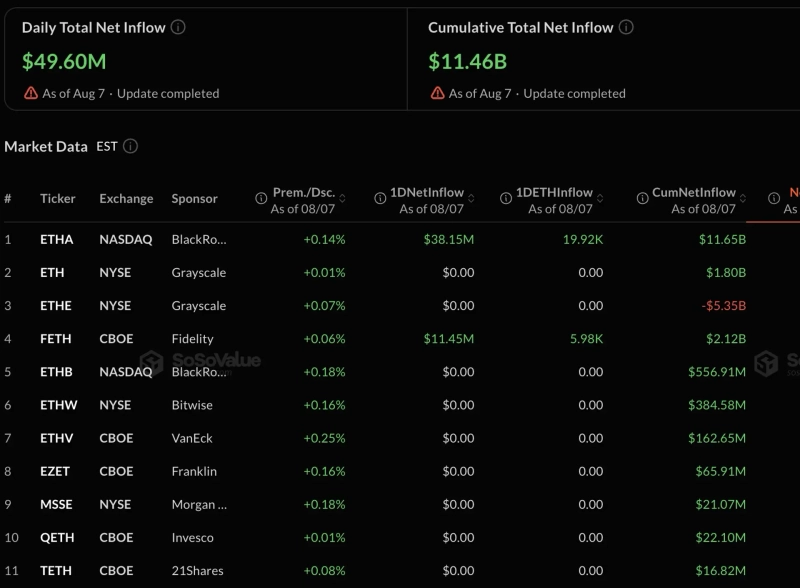The width and height of the screenshot is (800, 588).
Task: Sort table by Prem./Dsc. arrows
Action: (342, 199)
